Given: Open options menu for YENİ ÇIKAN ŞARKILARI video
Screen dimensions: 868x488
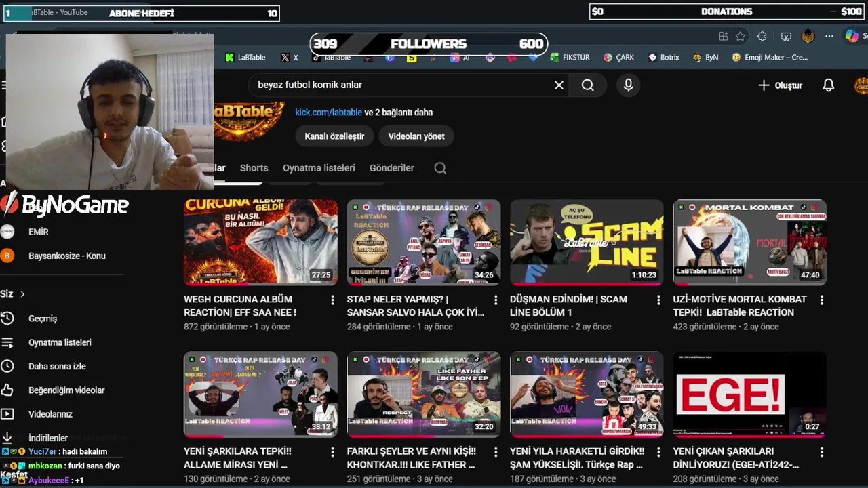Looking at the screenshot, I should pos(822,452).
